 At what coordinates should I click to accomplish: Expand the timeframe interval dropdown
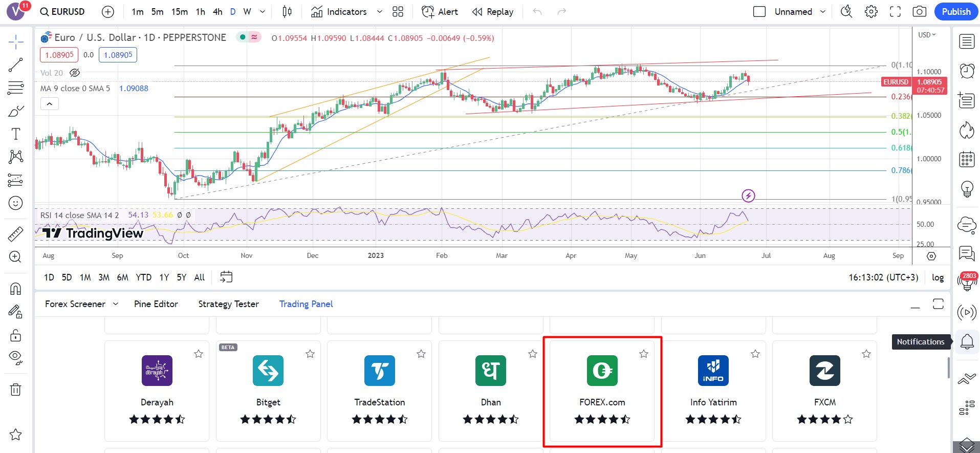(263, 12)
